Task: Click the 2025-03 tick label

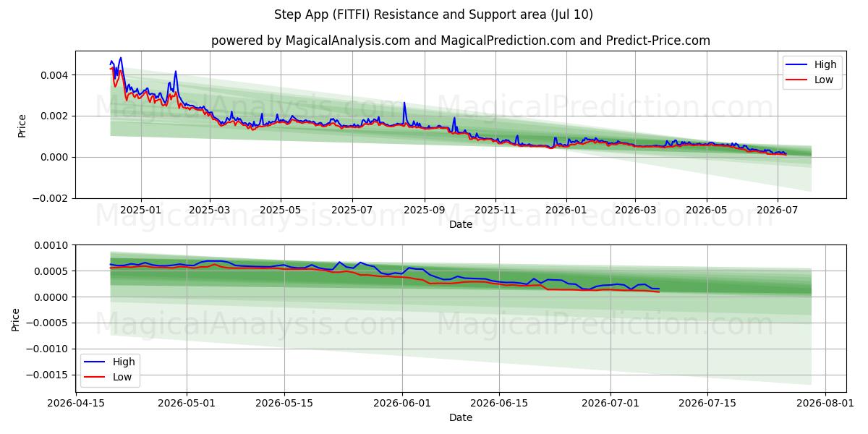Action: tap(210, 210)
